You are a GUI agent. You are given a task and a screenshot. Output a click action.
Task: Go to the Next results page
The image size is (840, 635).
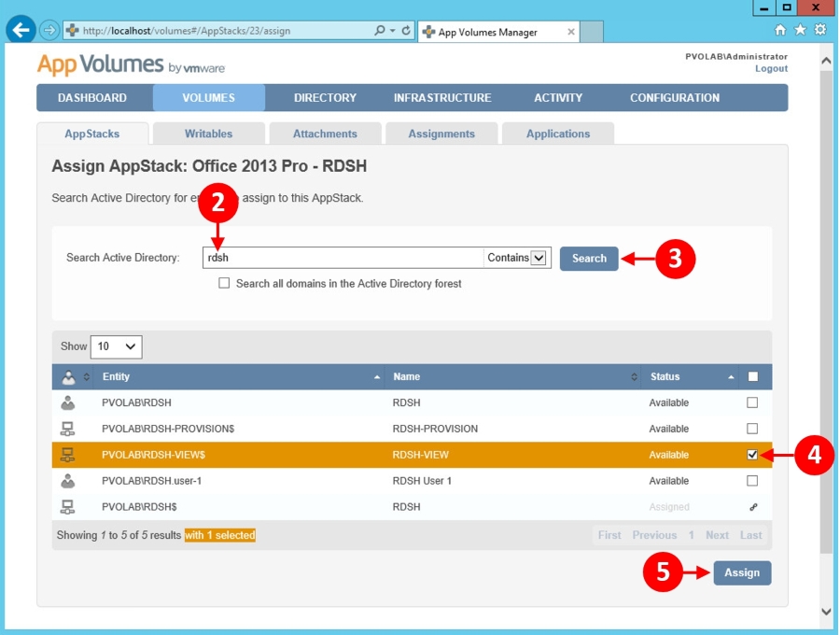coord(717,535)
